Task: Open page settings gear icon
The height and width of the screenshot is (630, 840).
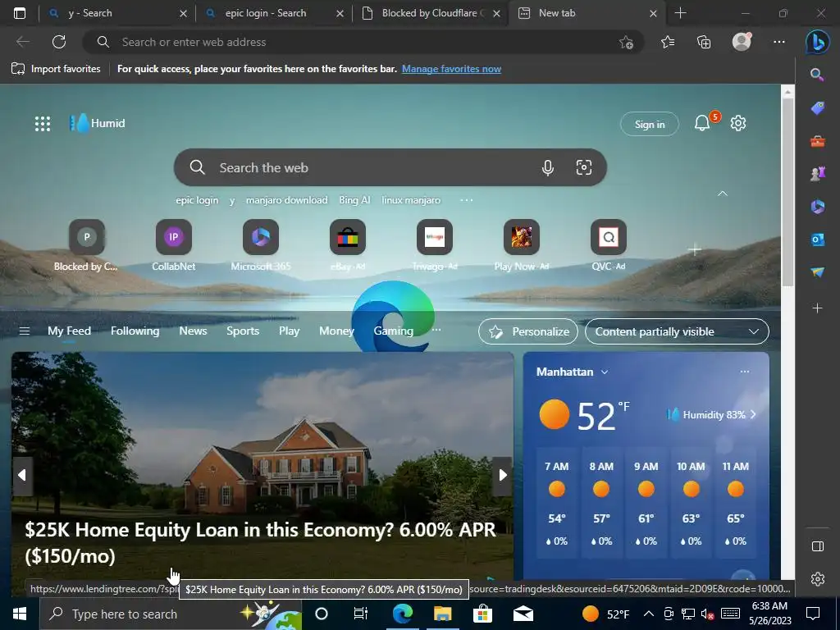Action: pos(738,123)
